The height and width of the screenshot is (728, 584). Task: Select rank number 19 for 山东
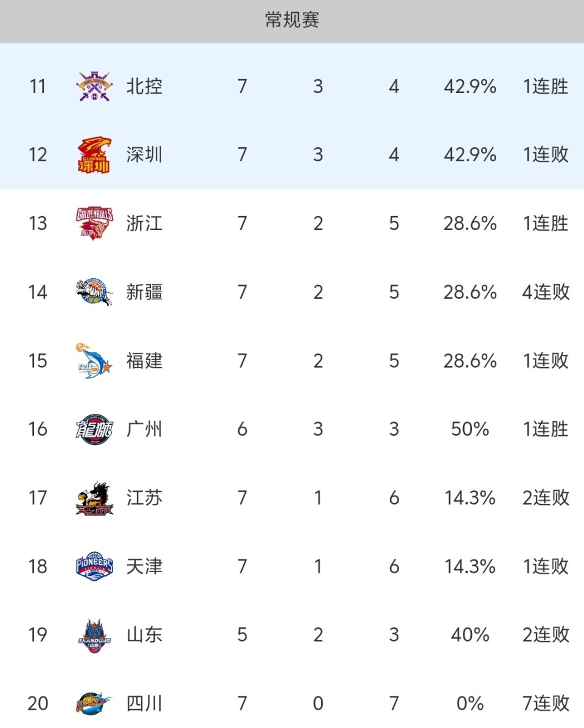pos(38,635)
